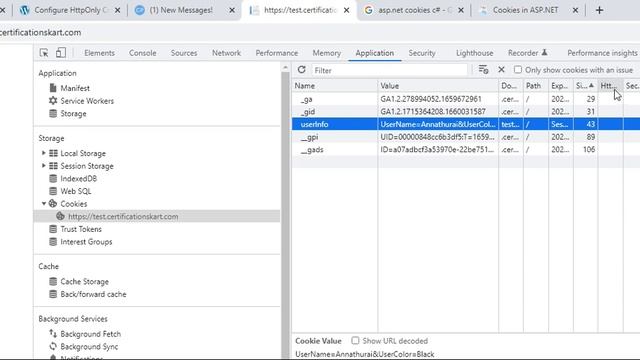Image resolution: width=640 pixels, height=360 pixels.
Task: Sort cookies by the Name column header
Action: click(335, 86)
